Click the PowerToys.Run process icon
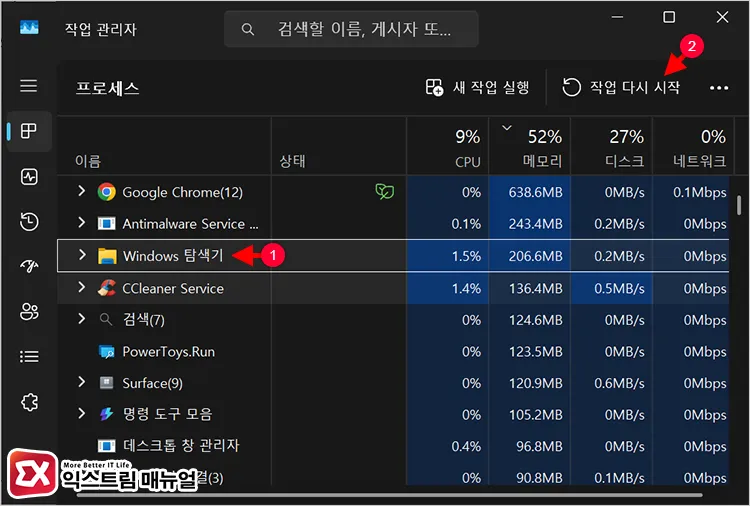750x506 pixels. pos(106,352)
